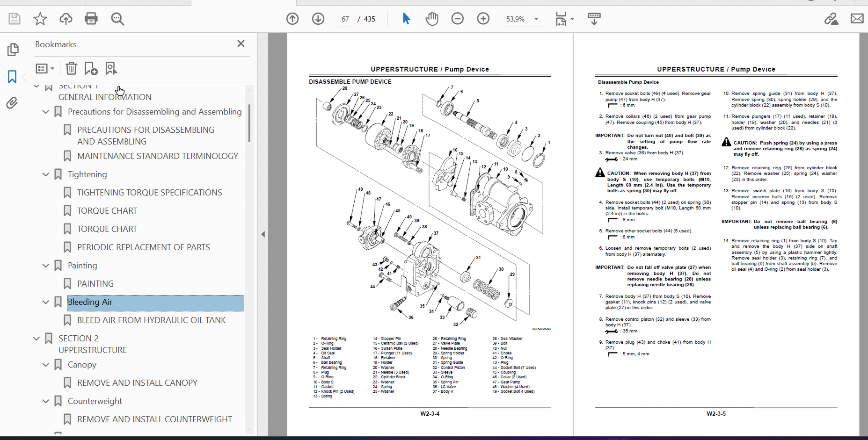Click the current page number field

[345, 19]
